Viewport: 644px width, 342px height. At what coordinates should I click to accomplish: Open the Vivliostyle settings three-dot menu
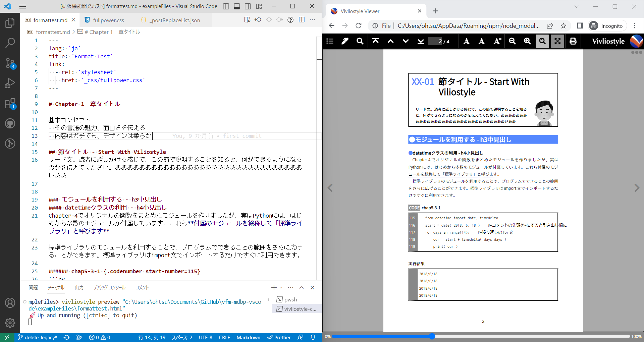636,52
